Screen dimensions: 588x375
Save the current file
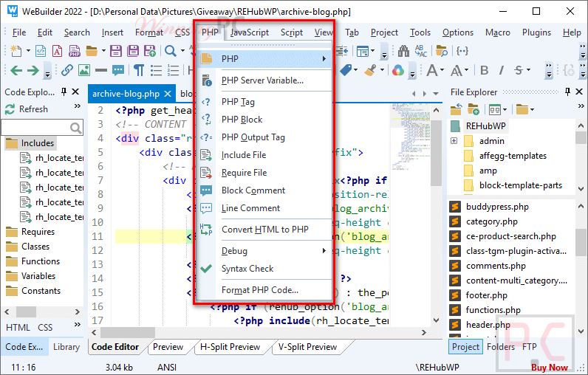(x=115, y=51)
